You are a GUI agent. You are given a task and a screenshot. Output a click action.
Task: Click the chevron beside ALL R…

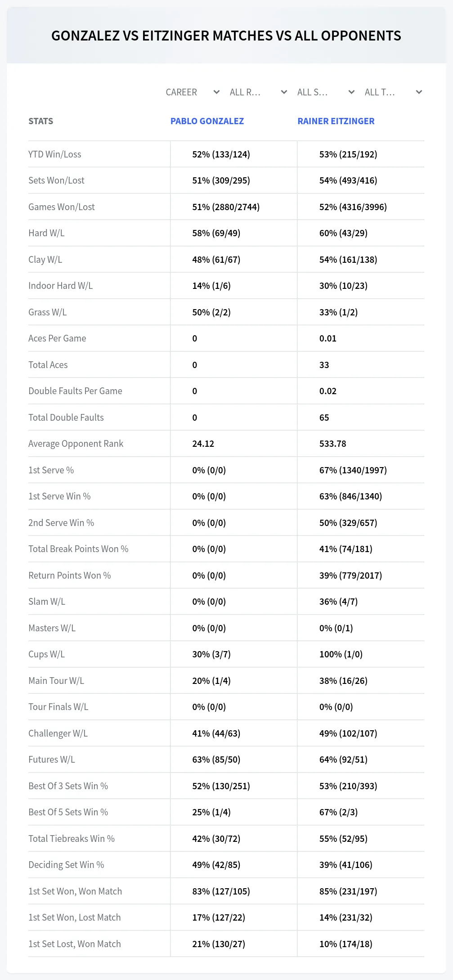pyautogui.click(x=284, y=92)
